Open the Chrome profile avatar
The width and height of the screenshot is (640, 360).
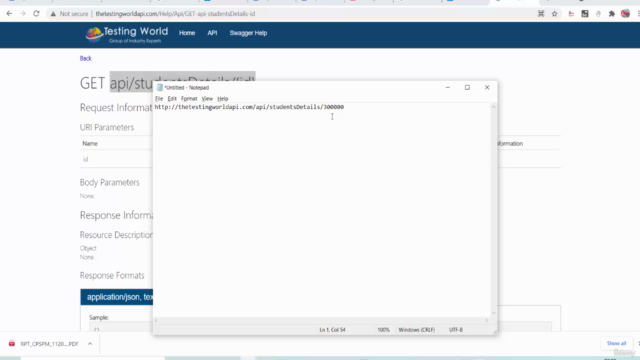point(625,14)
